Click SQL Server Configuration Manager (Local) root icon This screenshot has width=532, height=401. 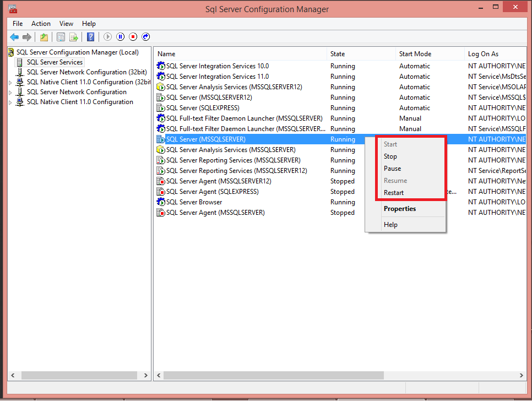pos(11,52)
